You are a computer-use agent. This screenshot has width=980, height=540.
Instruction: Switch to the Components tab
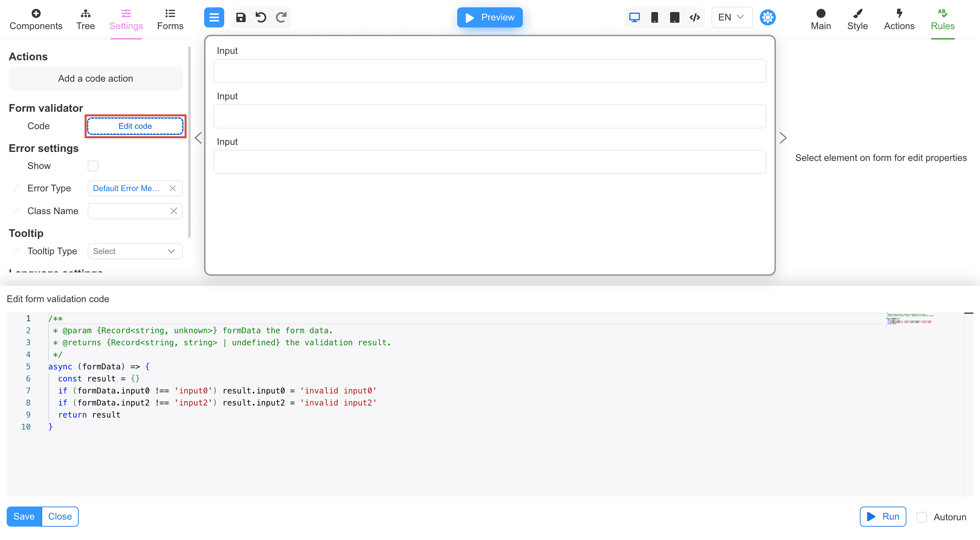point(36,20)
